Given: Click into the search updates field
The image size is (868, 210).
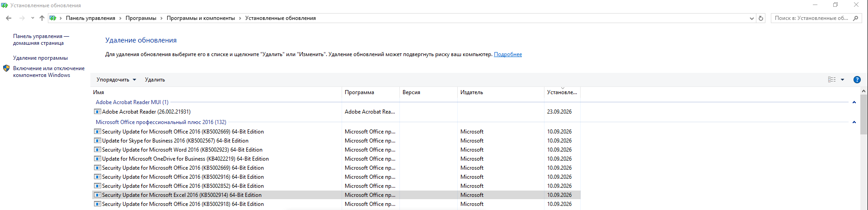Looking at the screenshot, I should pos(811,18).
